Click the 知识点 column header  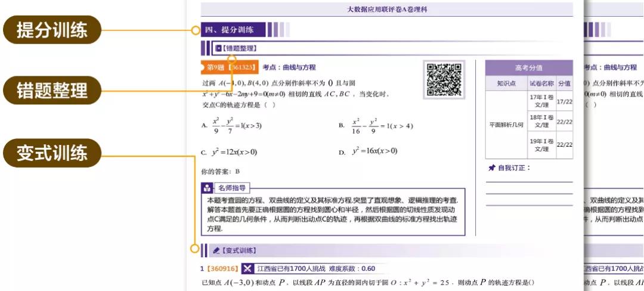pos(506,83)
